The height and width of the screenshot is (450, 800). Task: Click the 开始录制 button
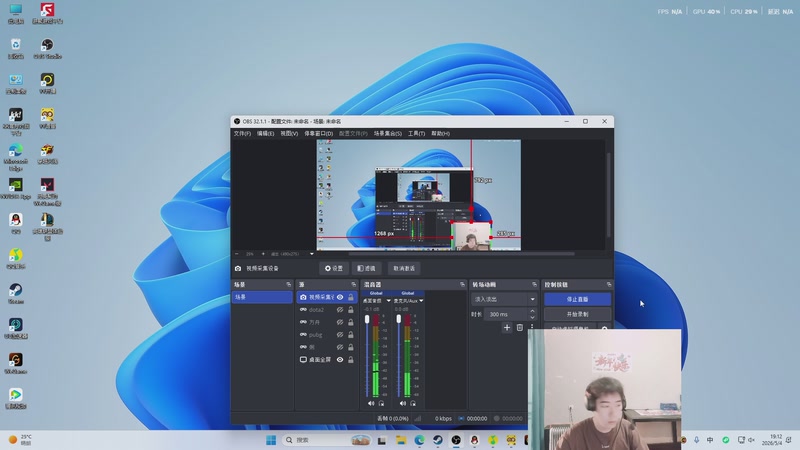(x=577, y=314)
